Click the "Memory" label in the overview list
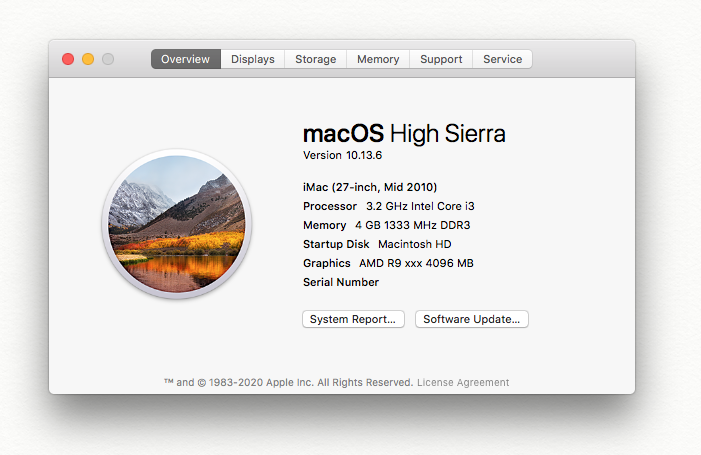This screenshot has width=701, height=455. tap(325, 225)
